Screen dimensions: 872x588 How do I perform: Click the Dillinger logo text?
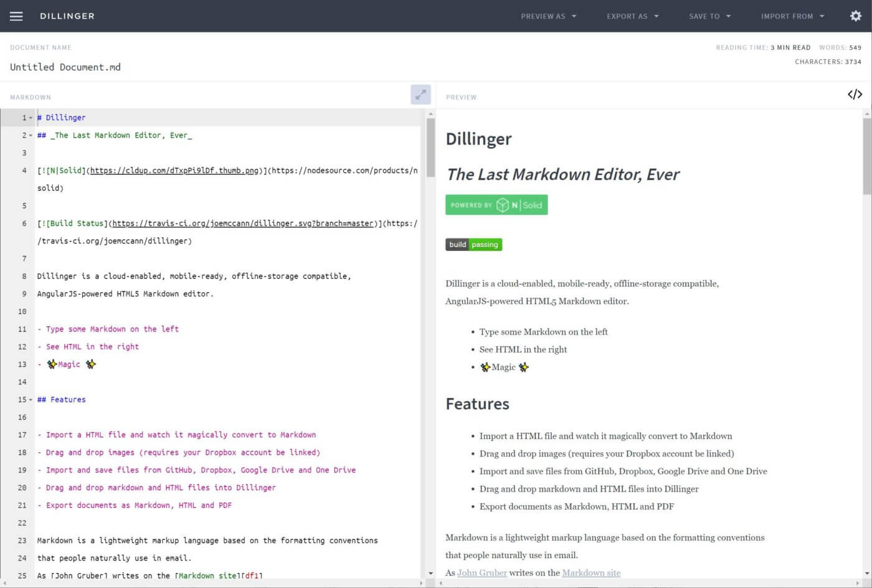click(x=67, y=16)
